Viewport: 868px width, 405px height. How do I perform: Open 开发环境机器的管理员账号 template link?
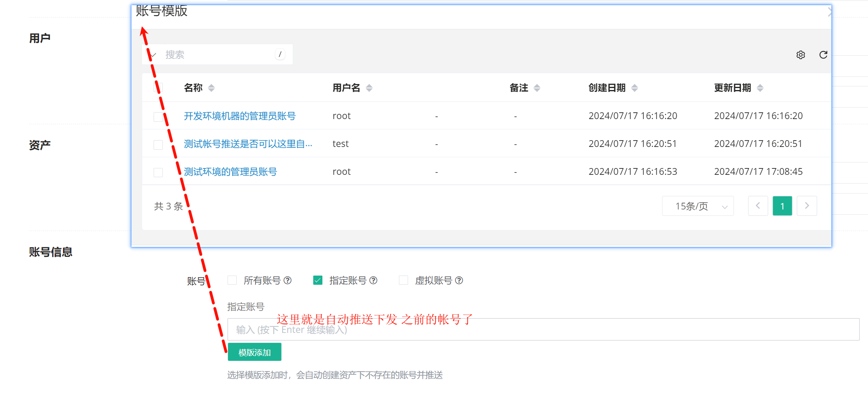[240, 116]
